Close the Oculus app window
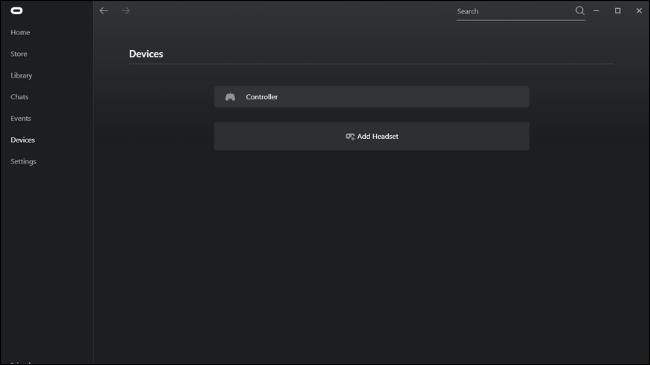This screenshot has width=650, height=365. [x=639, y=11]
